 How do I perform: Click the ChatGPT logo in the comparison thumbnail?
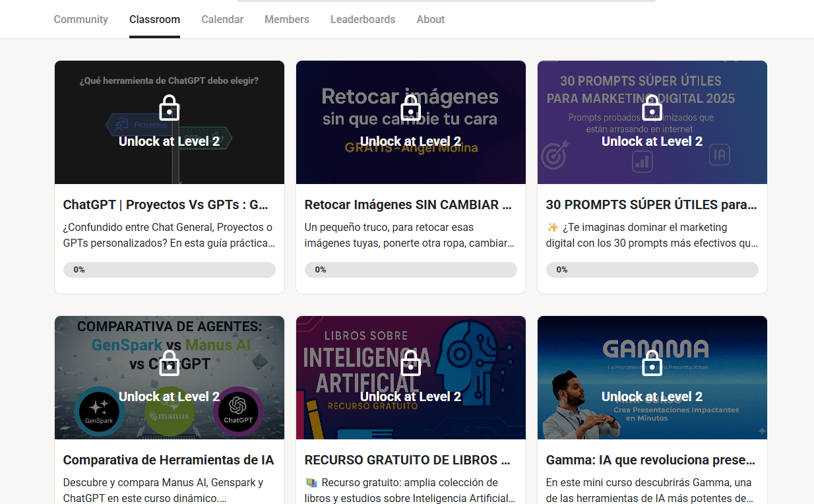click(x=238, y=412)
